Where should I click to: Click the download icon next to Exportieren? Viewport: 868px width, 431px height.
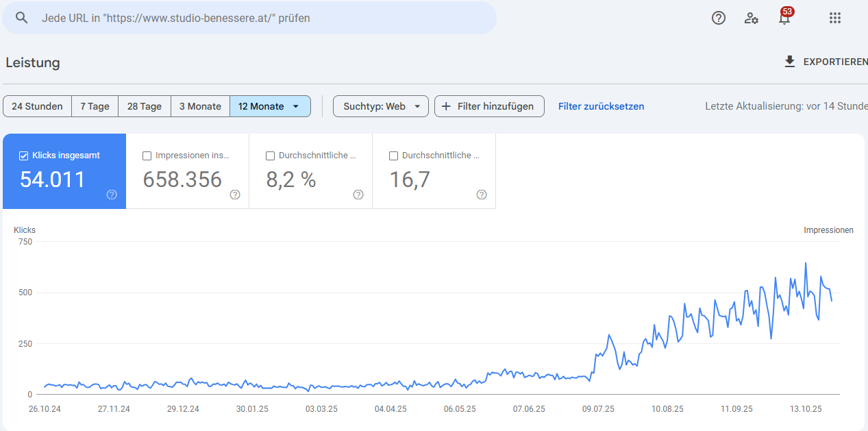coord(789,61)
